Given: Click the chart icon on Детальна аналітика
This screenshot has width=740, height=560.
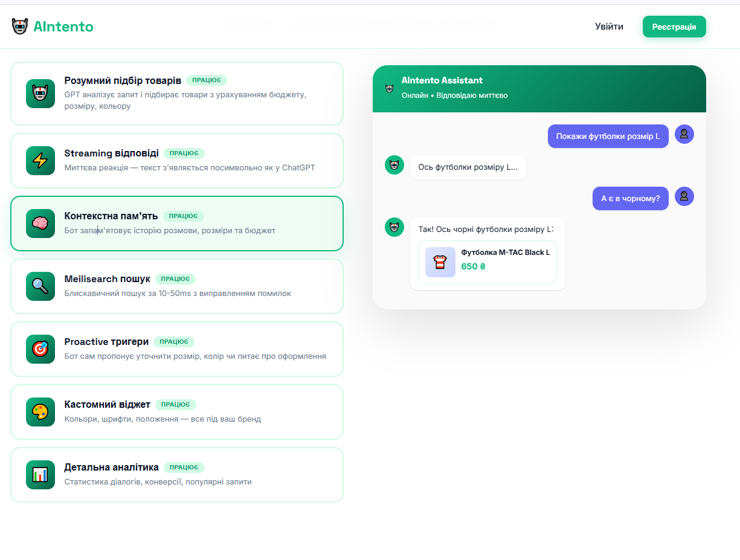Looking at the screenshot, I should click(x=40, y=475).
